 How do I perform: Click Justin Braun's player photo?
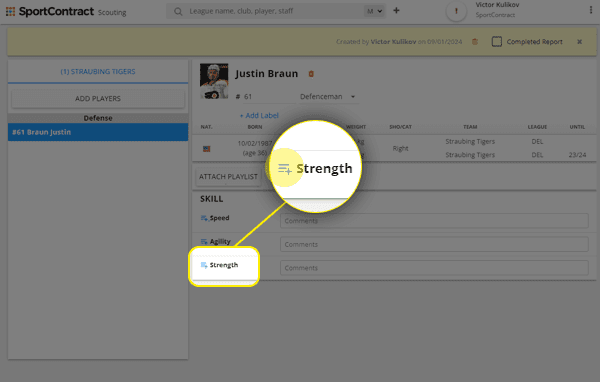214,81
